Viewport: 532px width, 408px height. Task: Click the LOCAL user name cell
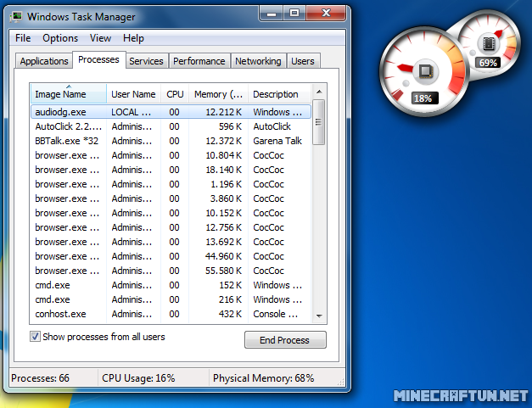(x=131, y=112)
